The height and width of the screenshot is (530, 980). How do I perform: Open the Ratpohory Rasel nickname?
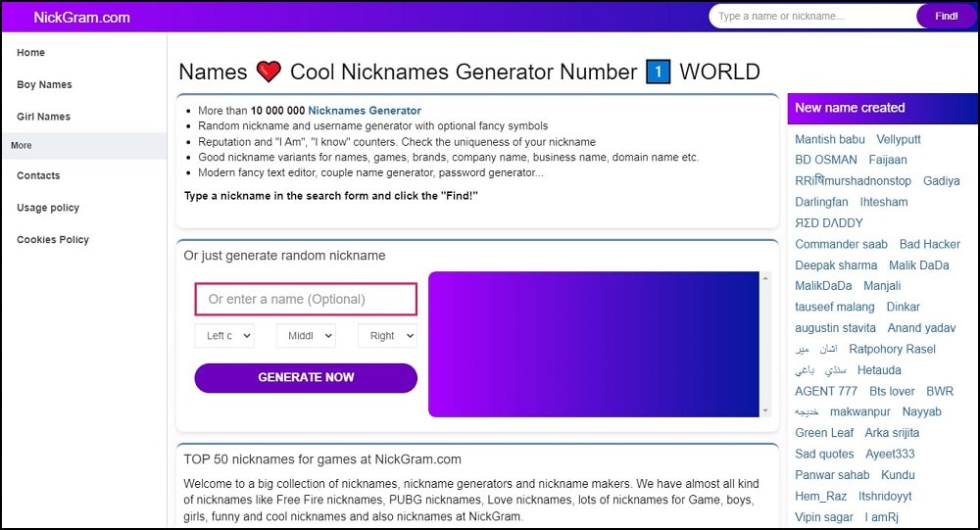[x=892, y=350]
